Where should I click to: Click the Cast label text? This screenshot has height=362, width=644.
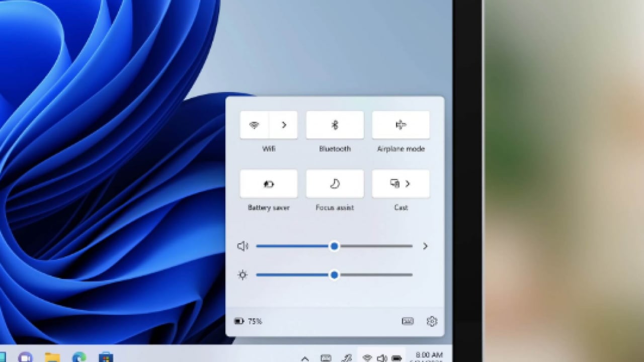pos(400,208)
